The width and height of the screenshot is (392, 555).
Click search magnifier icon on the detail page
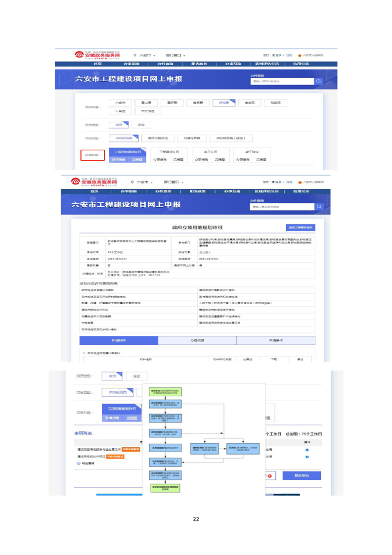point(319,207)
